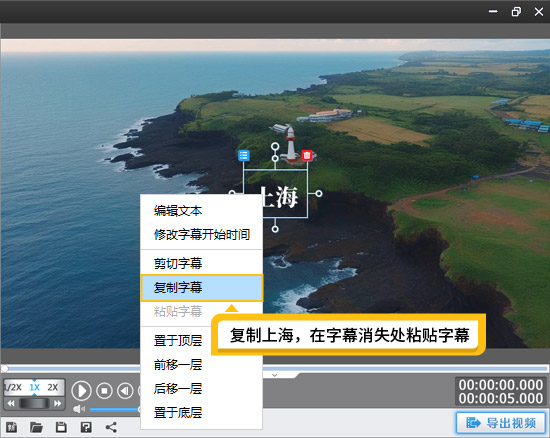Click the 导出视频 export button

coord(501,423)
